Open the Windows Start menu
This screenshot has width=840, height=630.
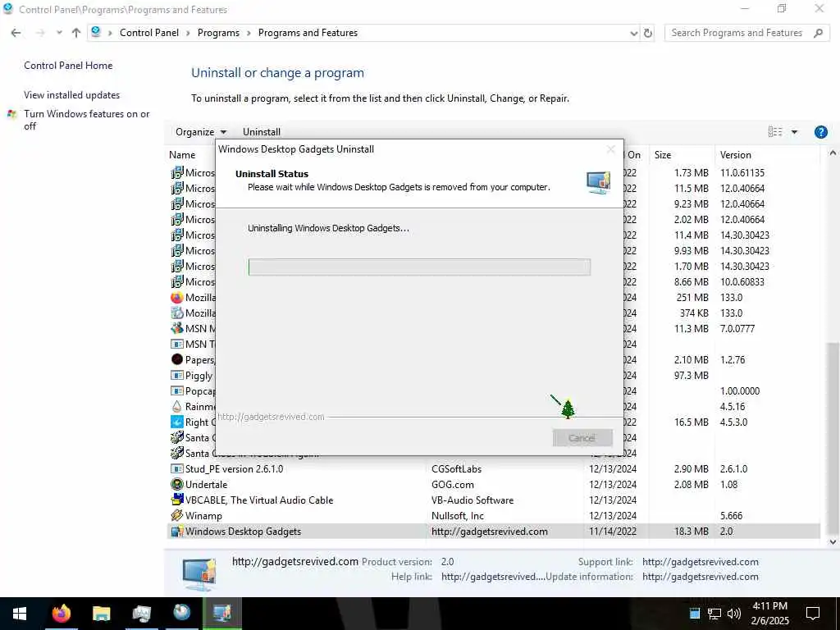[20, 613]
